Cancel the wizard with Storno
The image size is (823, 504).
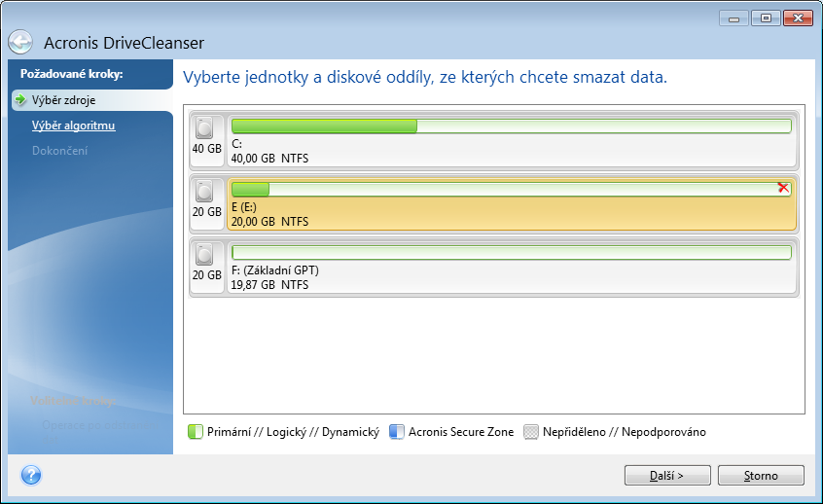(x=761, y=476)
